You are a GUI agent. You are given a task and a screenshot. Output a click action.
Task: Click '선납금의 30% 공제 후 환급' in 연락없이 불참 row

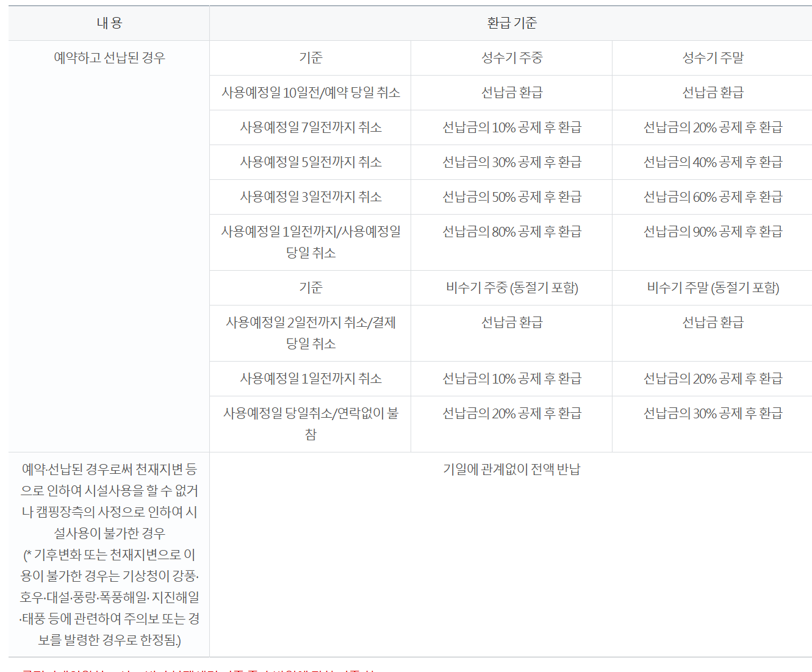pyautogui.click(x=713, y=424)
